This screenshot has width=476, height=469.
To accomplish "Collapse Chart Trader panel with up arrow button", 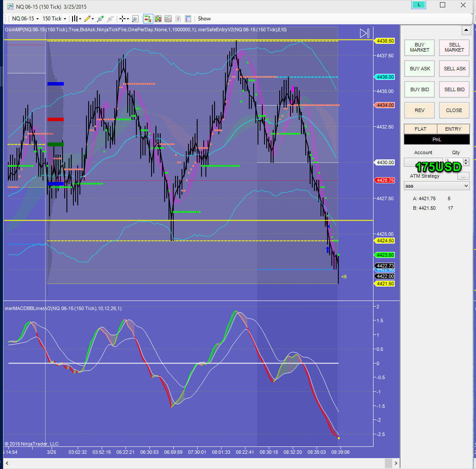I will pos(466,30).
